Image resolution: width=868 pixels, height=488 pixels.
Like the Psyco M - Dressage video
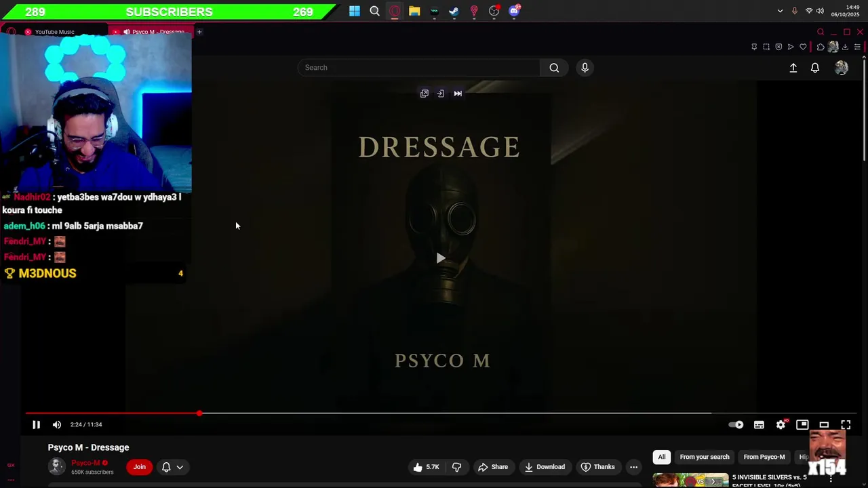point(426,466)
